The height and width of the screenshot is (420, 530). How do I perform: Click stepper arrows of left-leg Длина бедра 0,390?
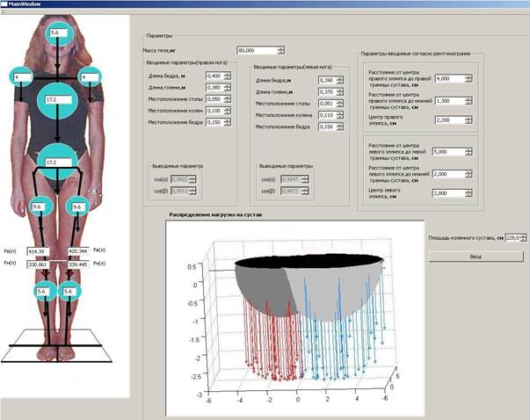coord(340,81)
